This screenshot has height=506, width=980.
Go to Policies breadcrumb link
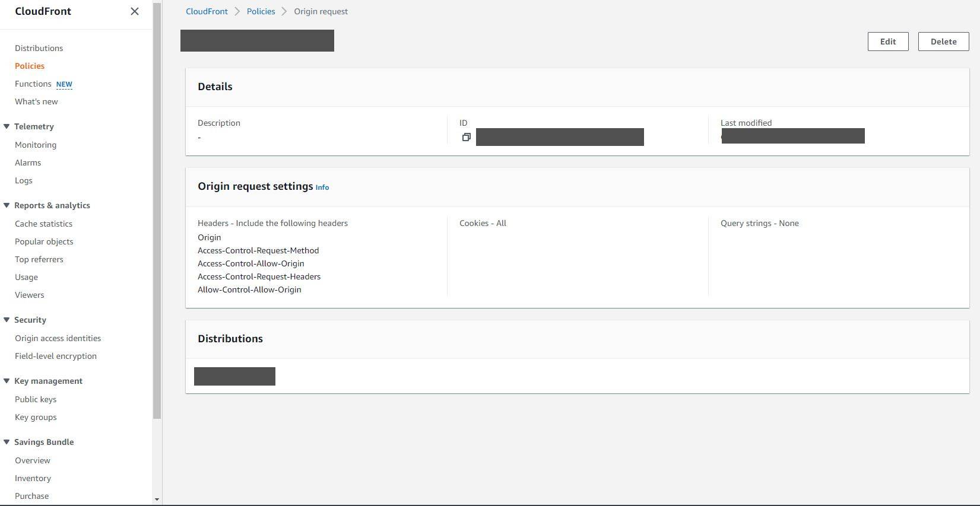(x=261, y=11)
